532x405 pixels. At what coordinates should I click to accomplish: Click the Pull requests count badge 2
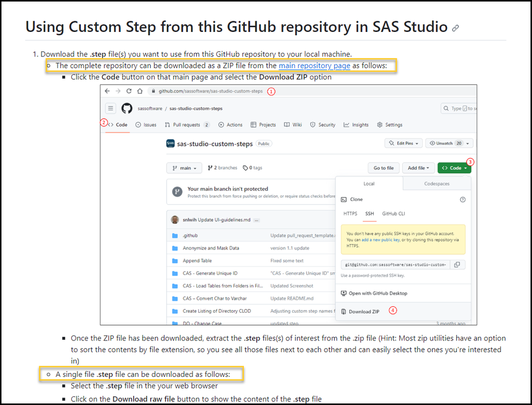pyautogui.click(x=206, y=125)
